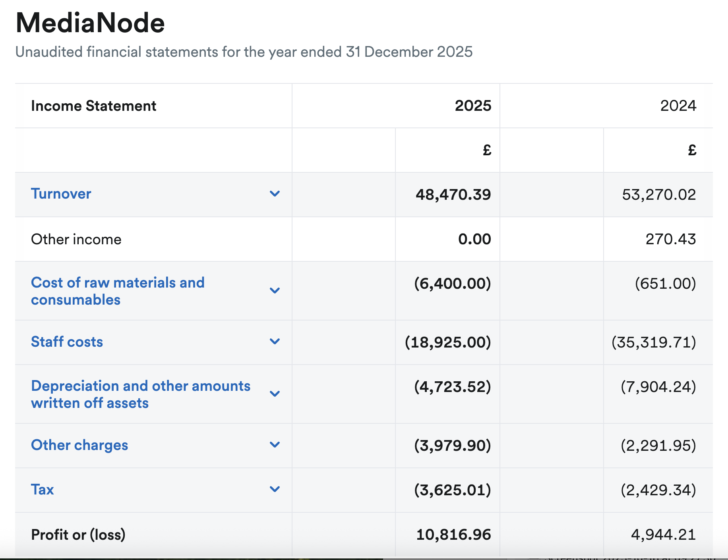Select profit value 10,816.96
The height and width of the screenshot is (560, 728).
point(453,535)
